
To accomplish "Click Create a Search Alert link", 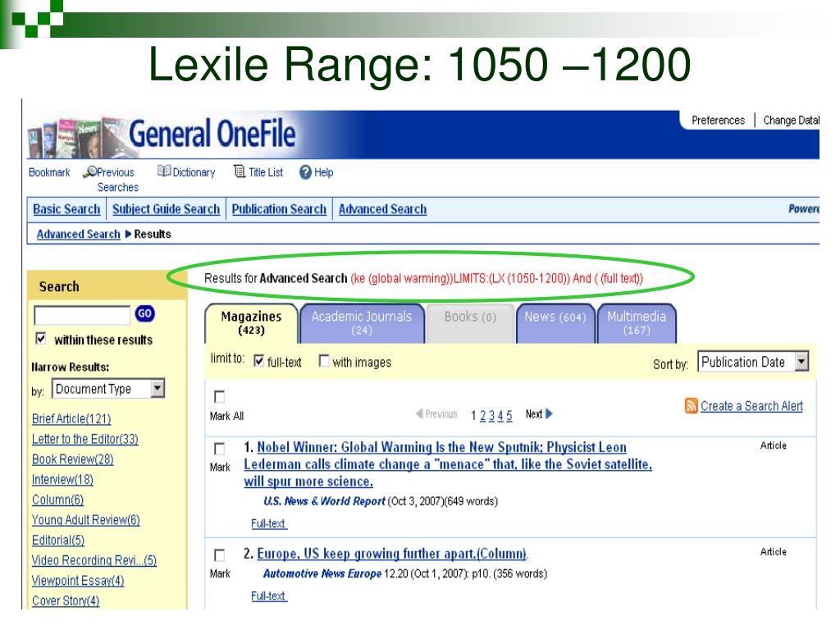I will (x=751, y=406).
